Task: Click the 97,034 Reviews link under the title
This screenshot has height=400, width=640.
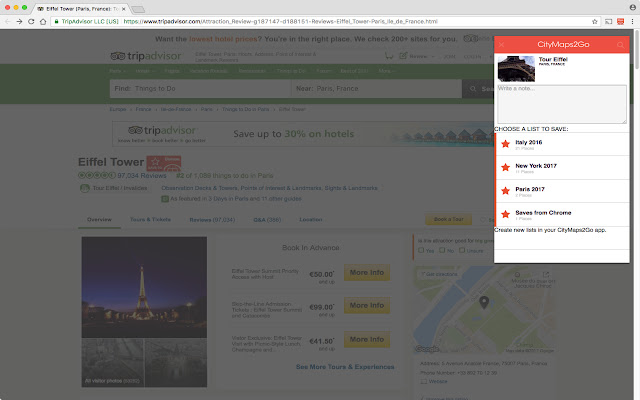Action: (142, 176)
